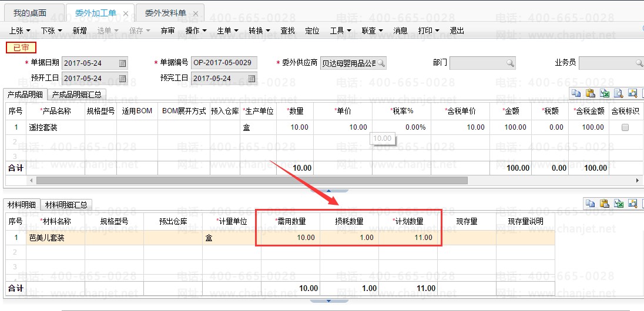Open the 操作 dropdown menu
The width and height of the screenshot is (644, 311).
(196, 31)
